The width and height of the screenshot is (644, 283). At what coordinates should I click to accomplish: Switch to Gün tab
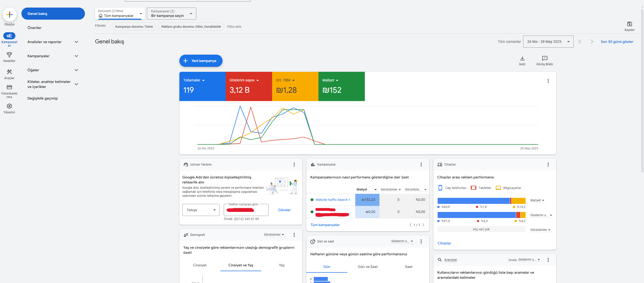coord(327,267)
